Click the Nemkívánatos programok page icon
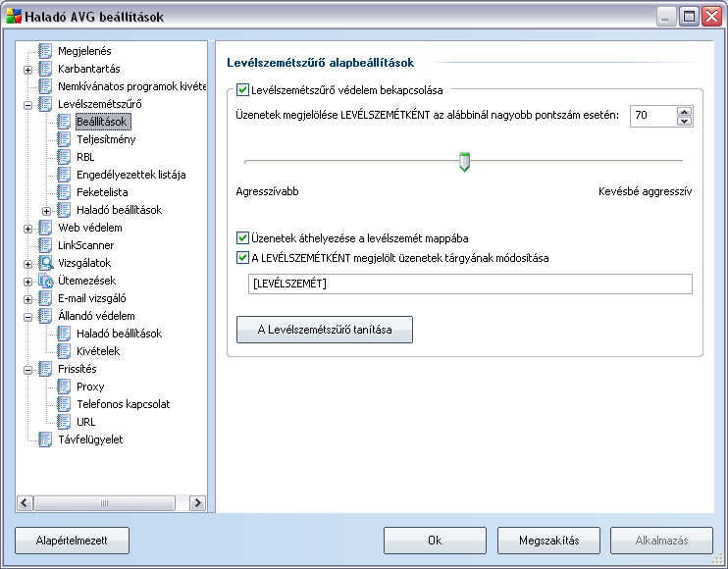 click(45, 86)
